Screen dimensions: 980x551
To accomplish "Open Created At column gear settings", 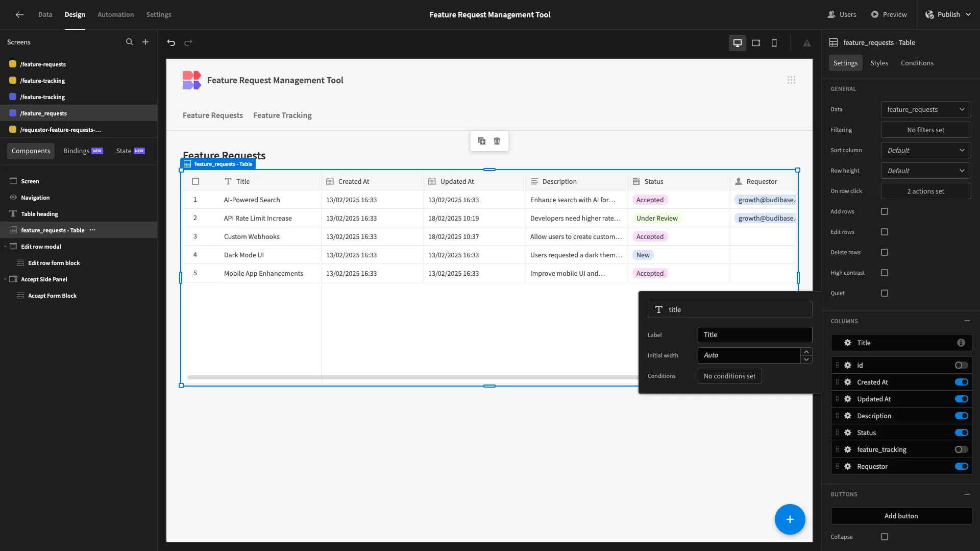I will click(848, 382).
